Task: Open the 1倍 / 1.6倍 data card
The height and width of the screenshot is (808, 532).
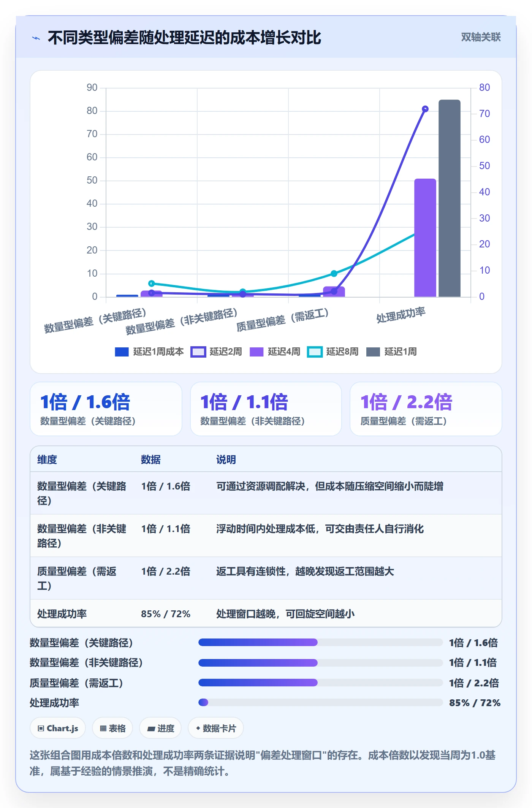Action: [106, 409]
